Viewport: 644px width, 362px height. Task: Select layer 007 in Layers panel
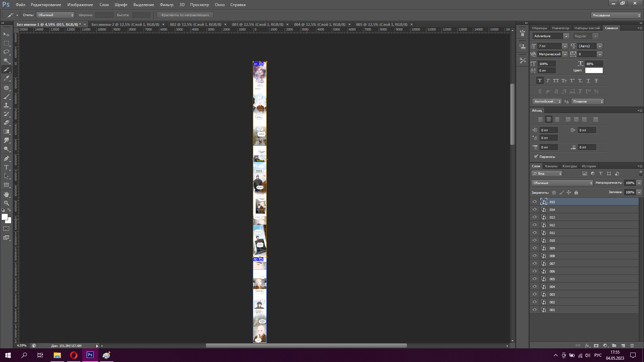pyautogui.click(x=584, y=263)
